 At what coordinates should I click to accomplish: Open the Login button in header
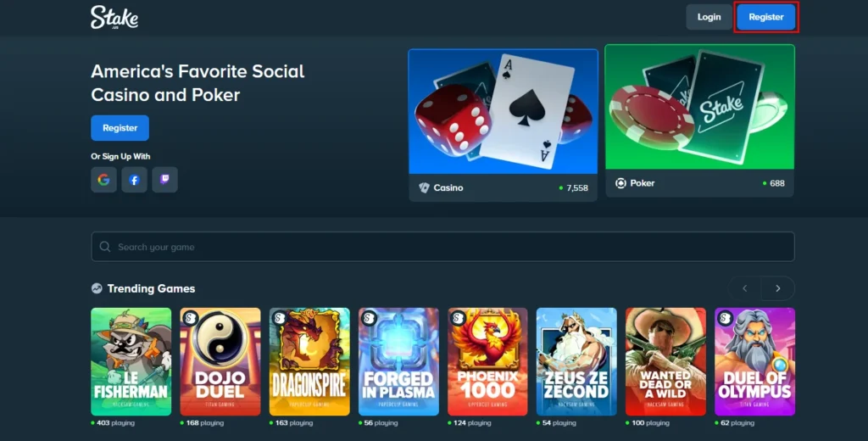point(709,17)
